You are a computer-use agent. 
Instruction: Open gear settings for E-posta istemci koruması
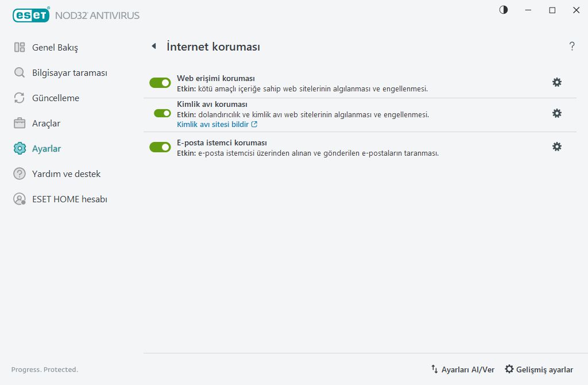pyautogui.click(x=556, y=147)
